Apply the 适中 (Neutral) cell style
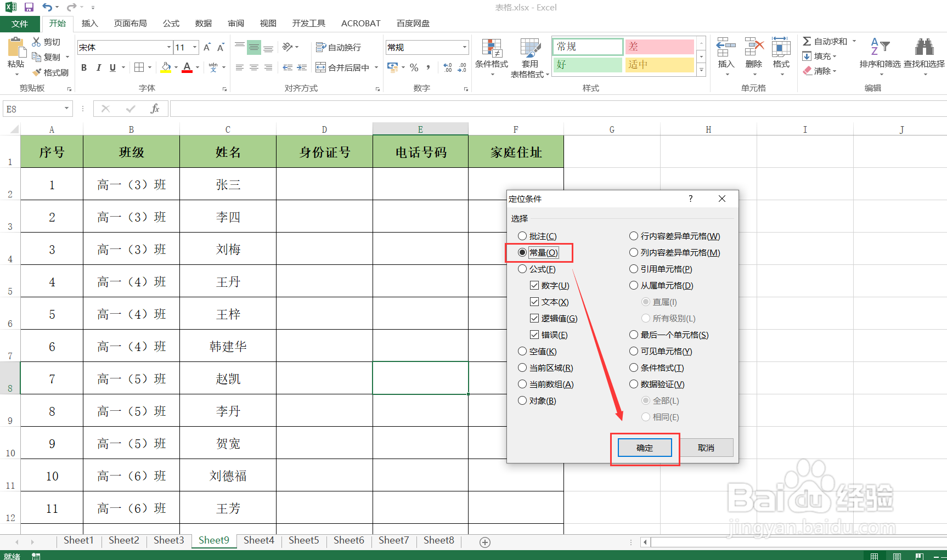Viewport: 947px width, 560px height. tap(660, 65)
